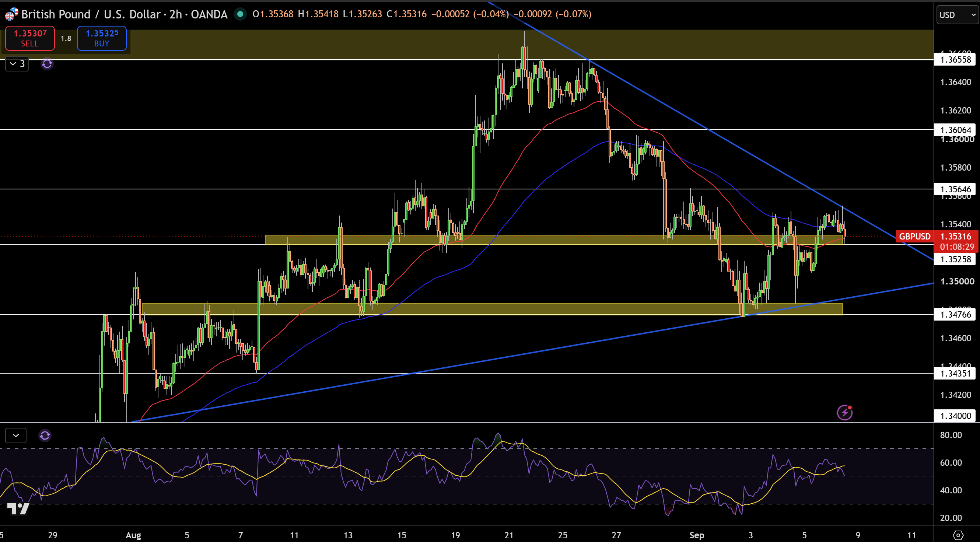Collapse the RSI pane legend chevron
The image size is (980, 542).
click(x=16, y=436)
